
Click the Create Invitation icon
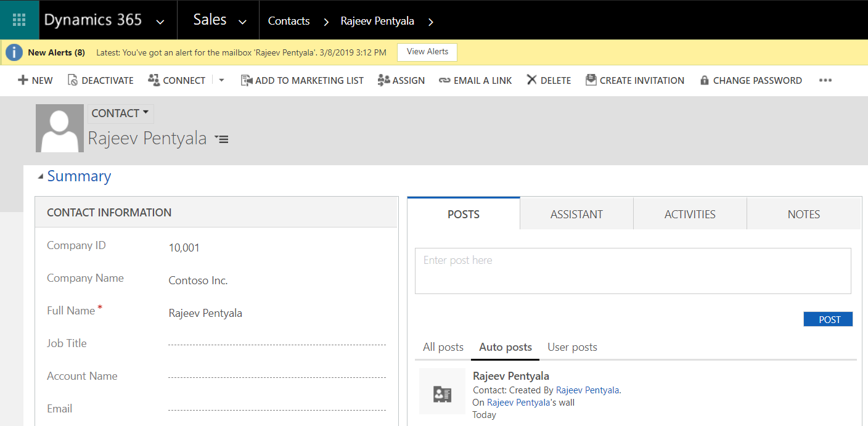(x=591, y=80)
